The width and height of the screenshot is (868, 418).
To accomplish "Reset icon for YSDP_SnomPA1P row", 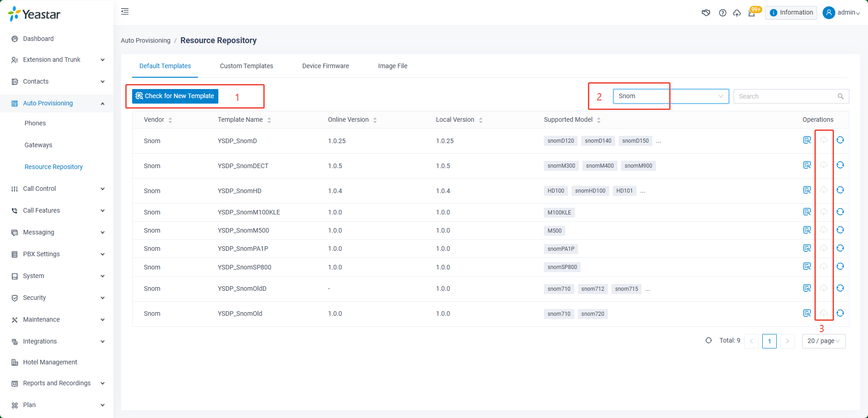I will click(840, 248).
